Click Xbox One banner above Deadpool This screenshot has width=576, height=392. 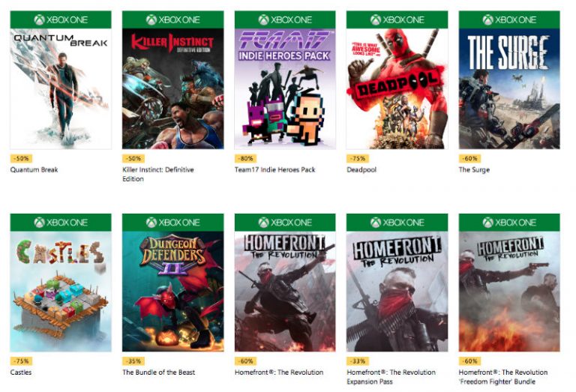pos(397,19)
